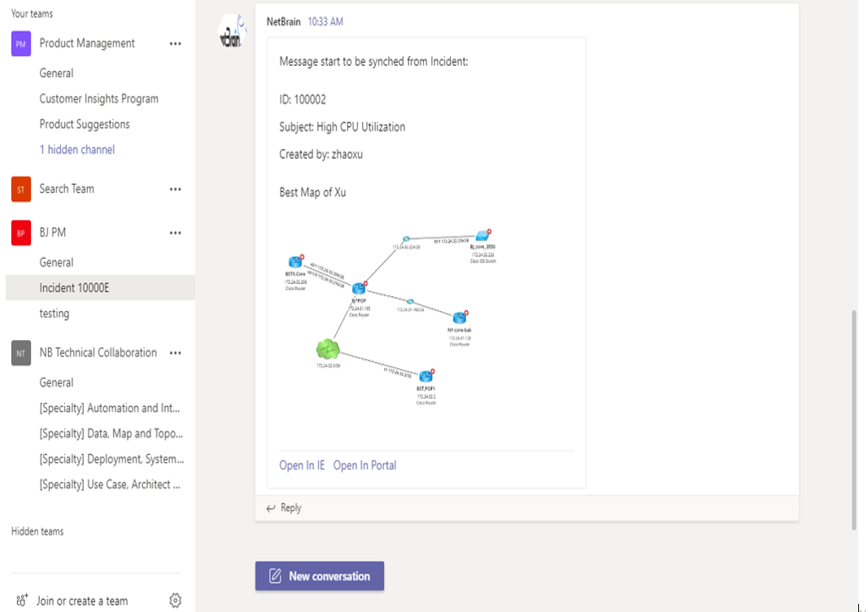868x612 pixels.
Task: Click the Open In IE link
Action: pos(302,466)
